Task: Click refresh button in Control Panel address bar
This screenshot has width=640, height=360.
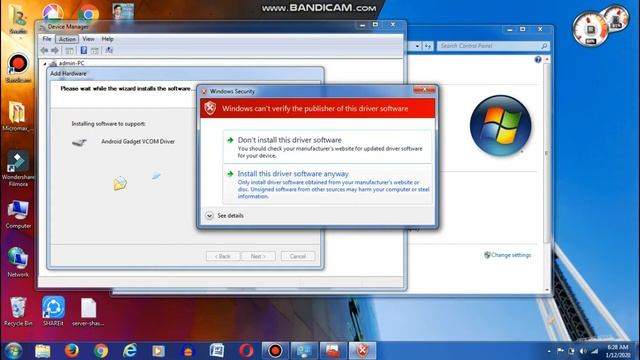Action: 427,46
